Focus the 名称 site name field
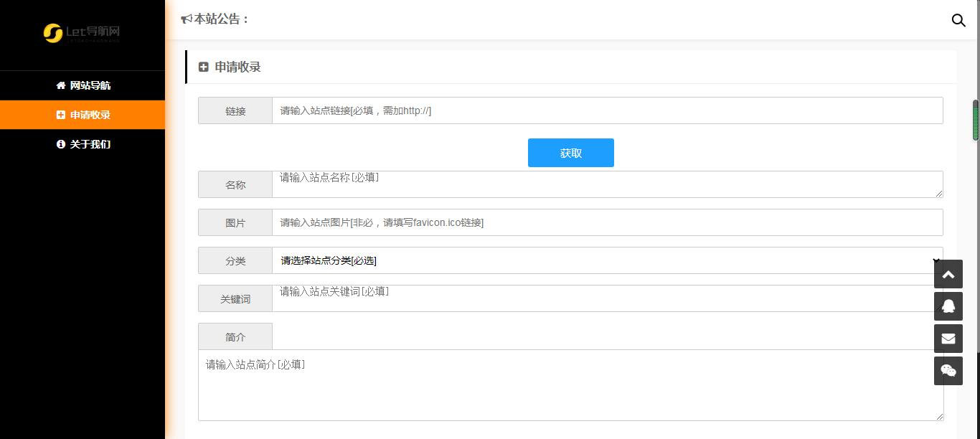Image resolution: width=980 pixels, height=439 pixels. tap(606, 184)
